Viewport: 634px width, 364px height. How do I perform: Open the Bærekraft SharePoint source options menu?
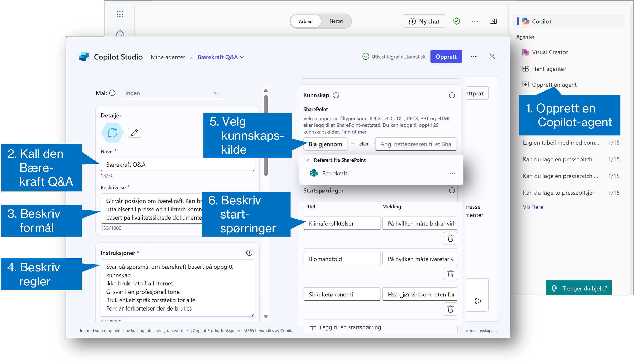coord(452,173)
